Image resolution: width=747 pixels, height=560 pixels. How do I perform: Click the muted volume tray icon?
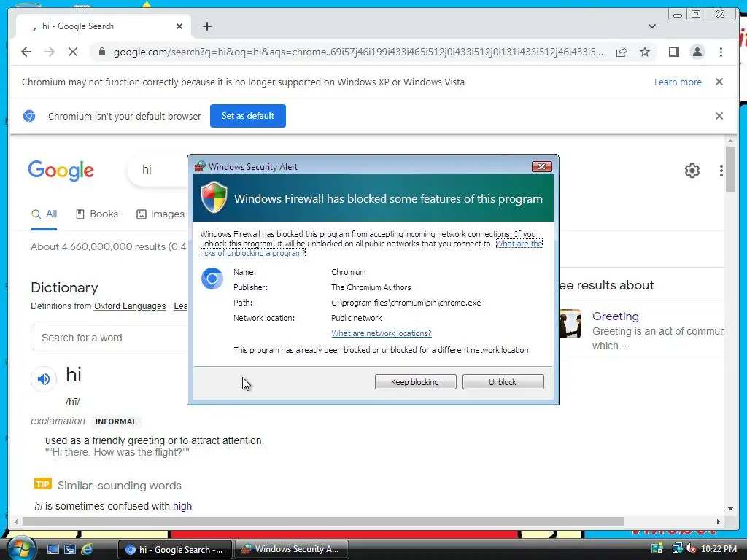(690, 548)
